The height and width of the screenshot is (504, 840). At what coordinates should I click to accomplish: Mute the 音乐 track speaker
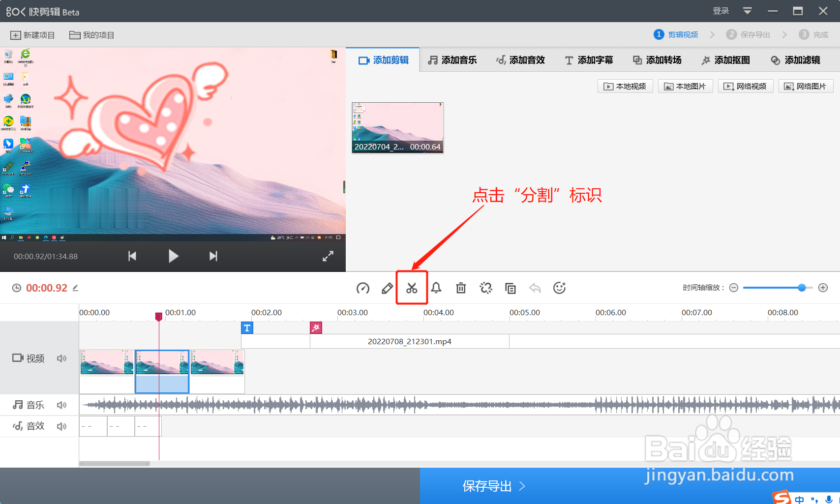pos(61,405)
